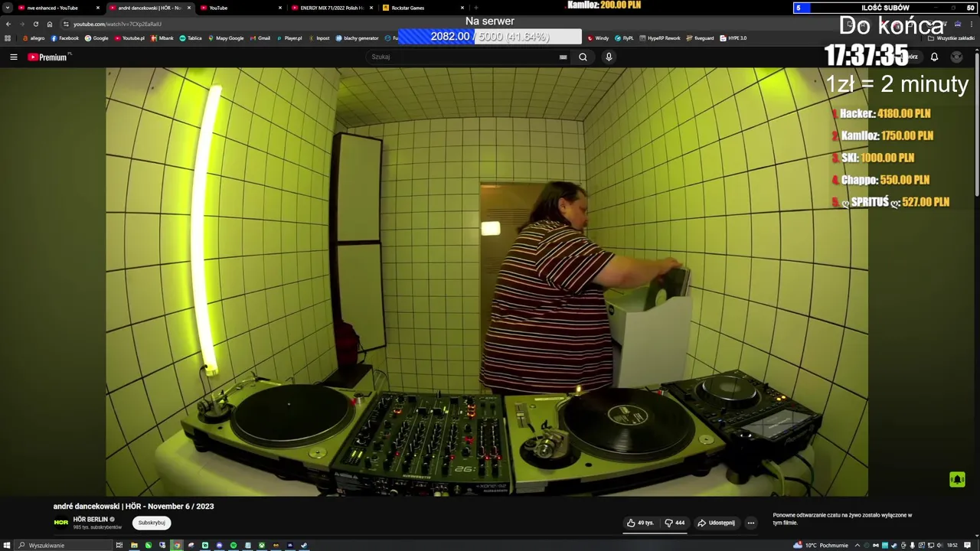Image resolution: width=980 pixels, height=551 pixels.
Task: Dislike the video showing 444
Action: (x=675, y=523)
